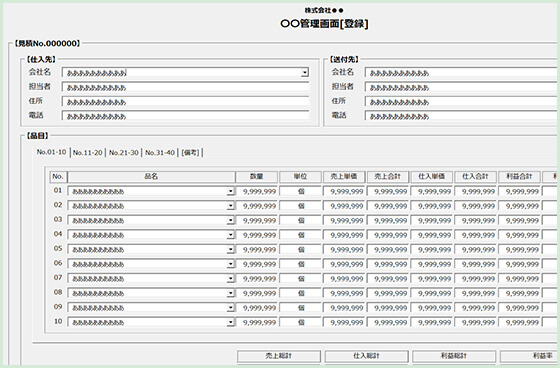This screenshot has width=560, height=368.
Task: Click the 利益合計 field in row 10
Action: tap(520, 323)
